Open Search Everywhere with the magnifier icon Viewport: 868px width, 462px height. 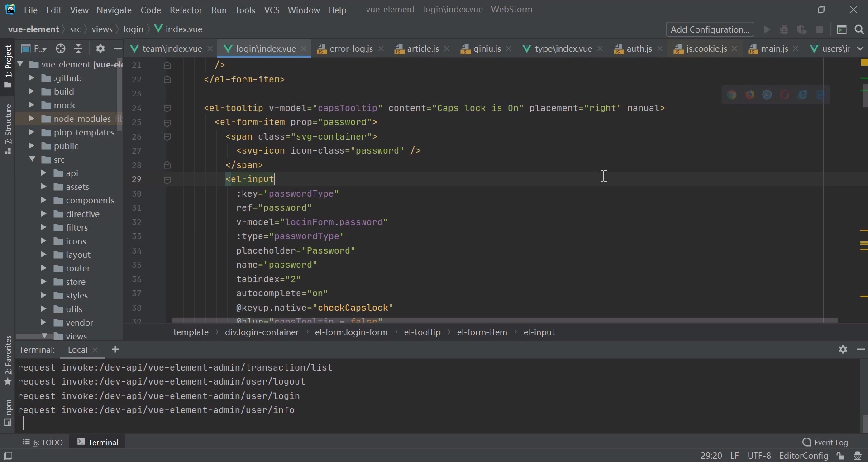click(x=858, y=30)
